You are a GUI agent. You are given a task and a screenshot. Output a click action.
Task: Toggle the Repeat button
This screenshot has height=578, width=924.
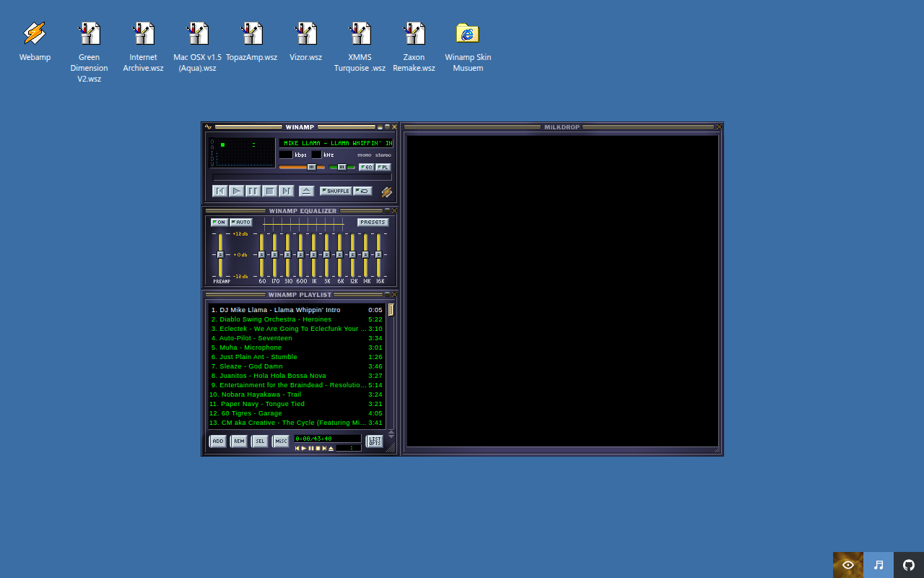[x=363, y=191]
